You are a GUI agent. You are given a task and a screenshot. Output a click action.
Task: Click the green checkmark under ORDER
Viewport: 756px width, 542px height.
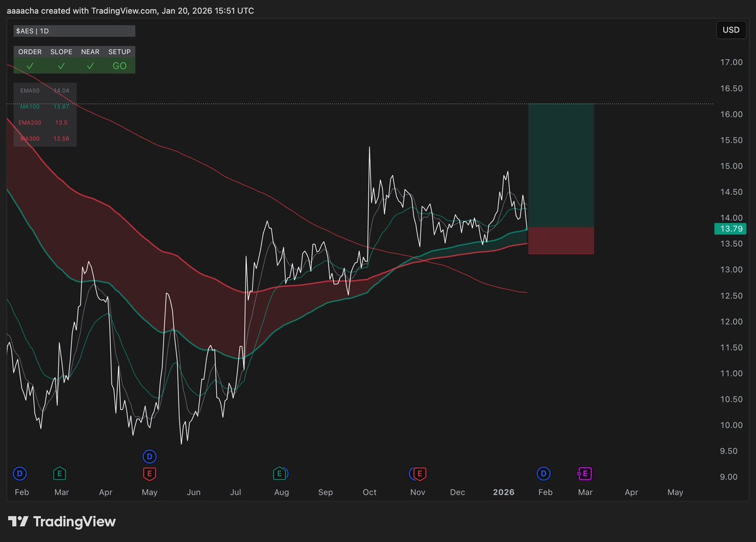pyautogui.click(x=30, y=65)
